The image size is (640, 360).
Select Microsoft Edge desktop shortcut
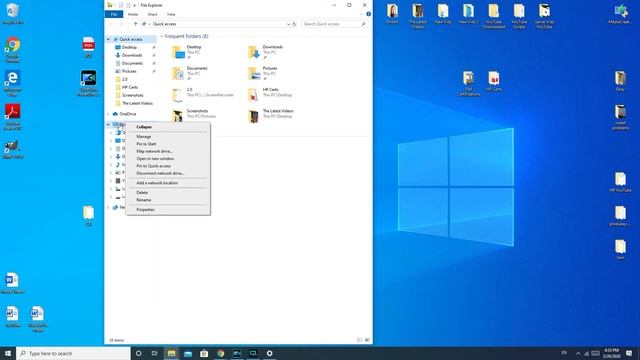13,83
